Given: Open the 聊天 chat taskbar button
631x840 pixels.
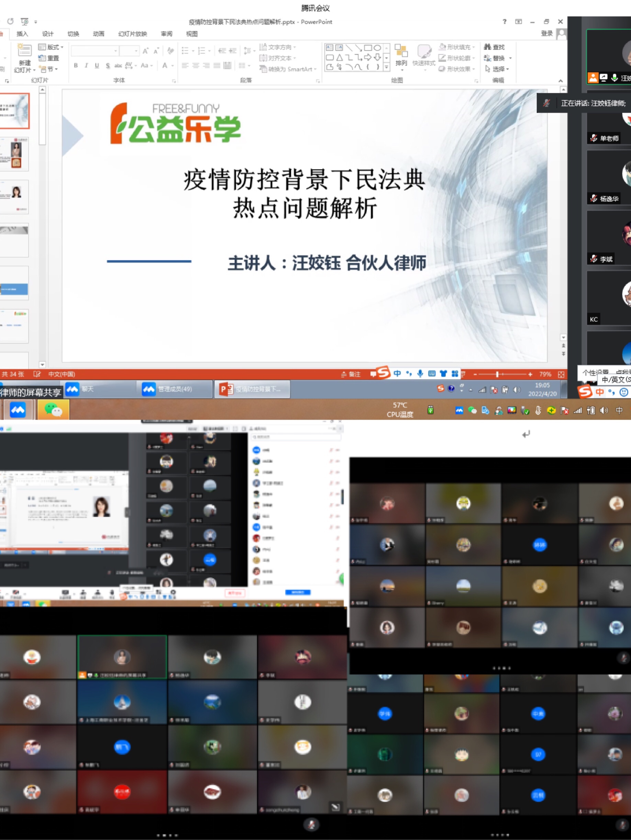Looking at the screenshot, I should point(100,389).
